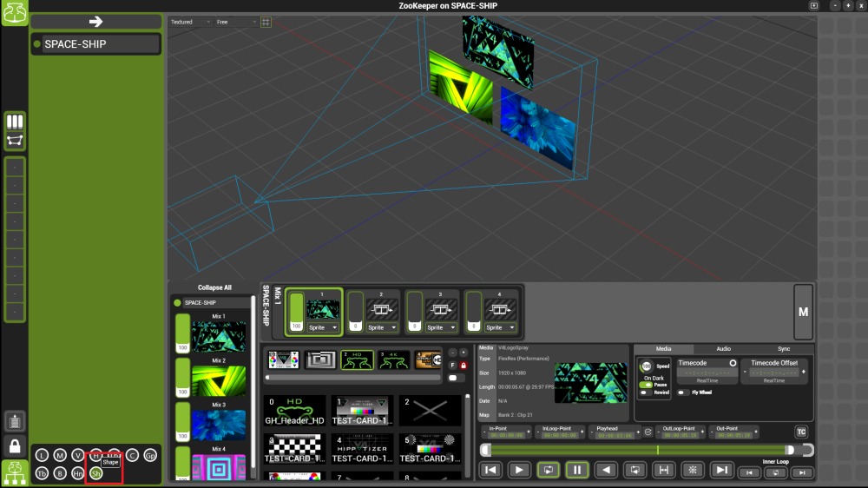Click the right-arrow button above SPACE-SHIP
Viewport: 868px width, 488px height.
click(95, 22)
